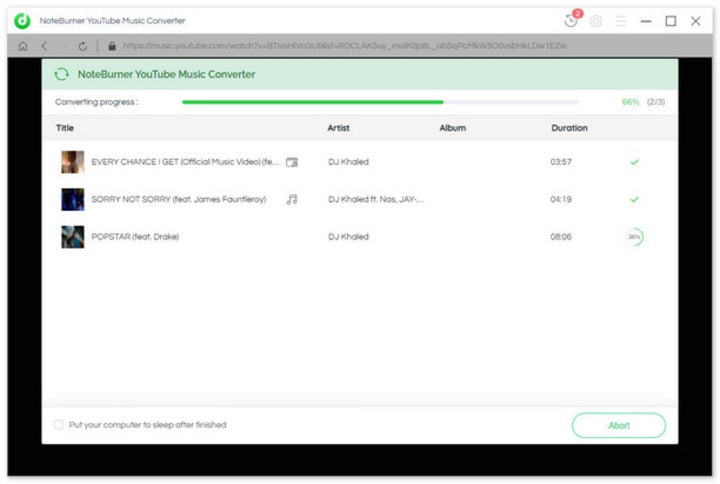The height and width of the screenshot is (484, 720).
Task: Click DJ Khaled artist on EVERY CHANCE row
Action: tap(349, 162)
